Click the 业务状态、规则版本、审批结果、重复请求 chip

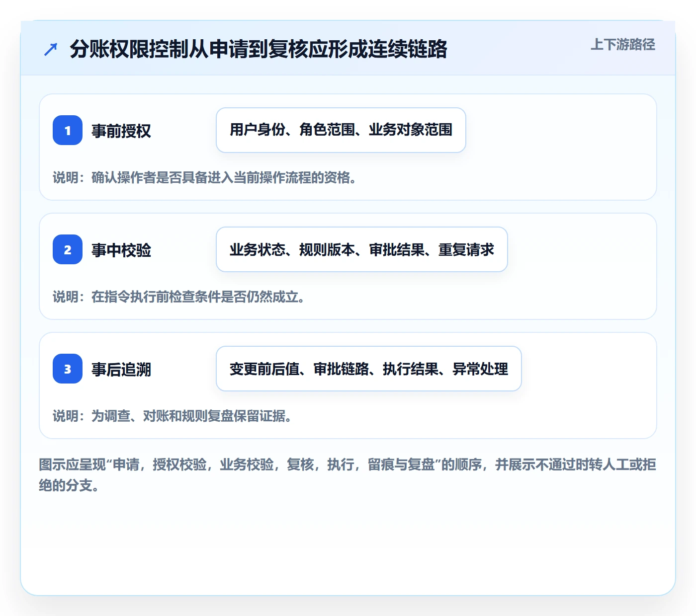click(362, 249)
